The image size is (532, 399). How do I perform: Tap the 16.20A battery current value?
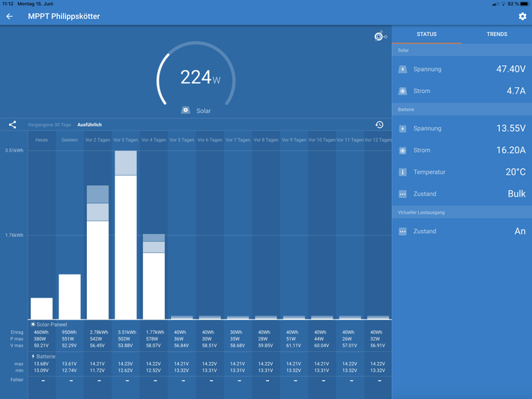click(510, 150)
